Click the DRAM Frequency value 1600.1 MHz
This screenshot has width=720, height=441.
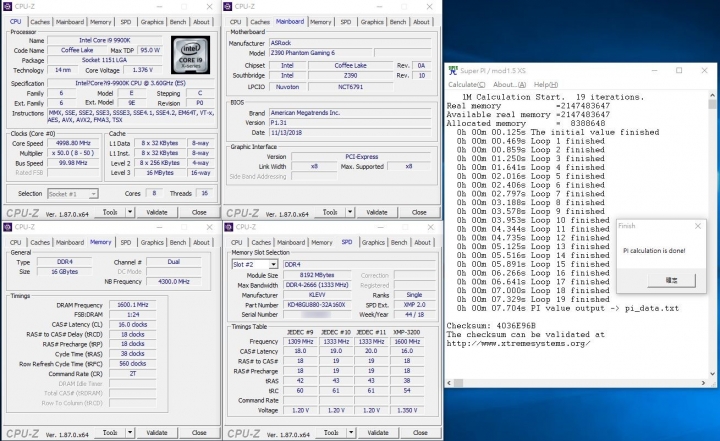click(132, 305)
